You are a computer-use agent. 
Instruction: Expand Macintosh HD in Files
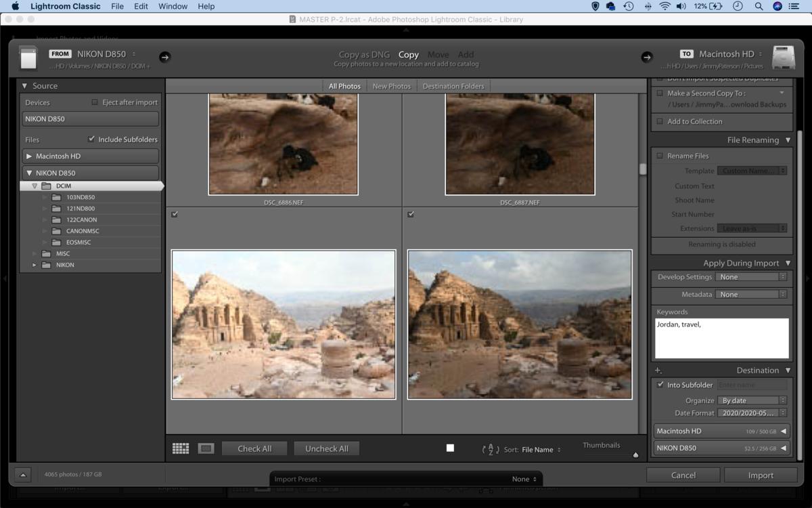pos(29,156)
